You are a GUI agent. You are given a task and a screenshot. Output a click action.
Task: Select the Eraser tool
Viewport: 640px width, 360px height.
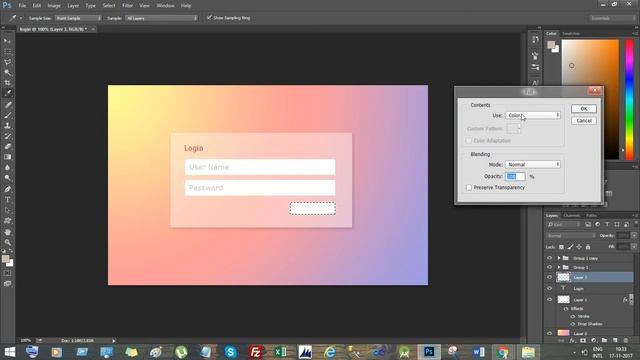pos(7,147)
